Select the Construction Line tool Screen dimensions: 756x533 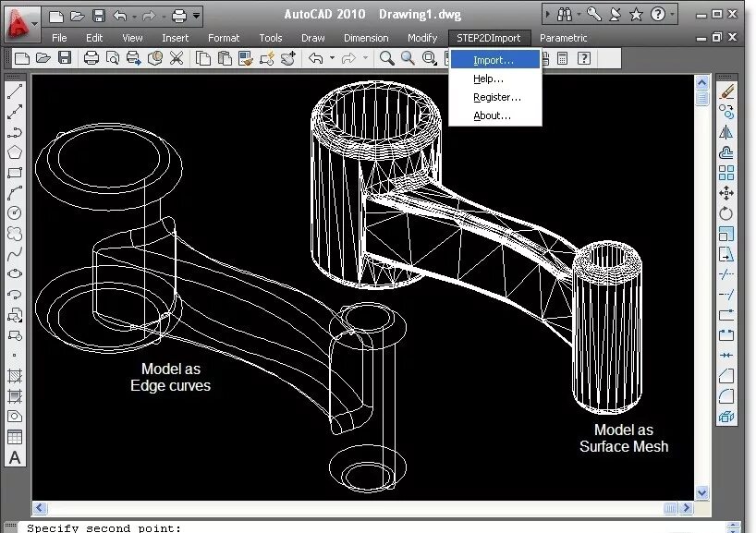click(15, 112)
